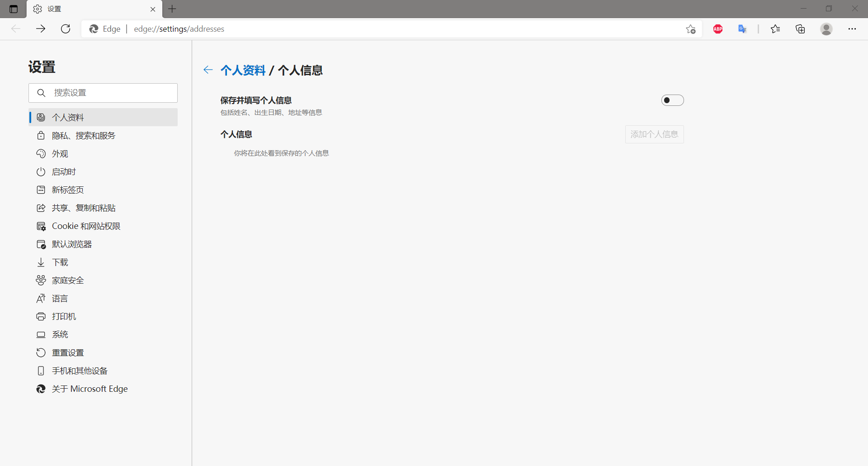Go forward with the forward arrow
868x466 pixels.
41,29
